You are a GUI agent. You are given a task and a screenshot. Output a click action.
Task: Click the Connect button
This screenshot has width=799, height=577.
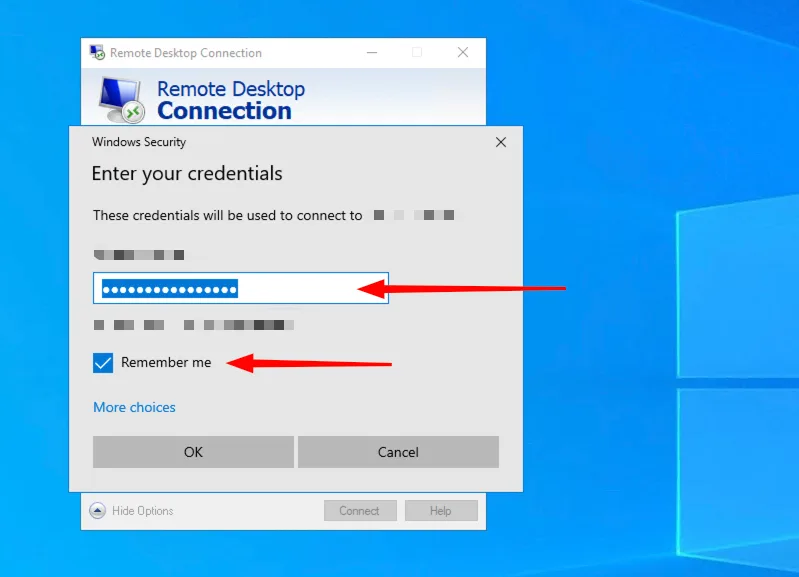click(x=359, y=510)
